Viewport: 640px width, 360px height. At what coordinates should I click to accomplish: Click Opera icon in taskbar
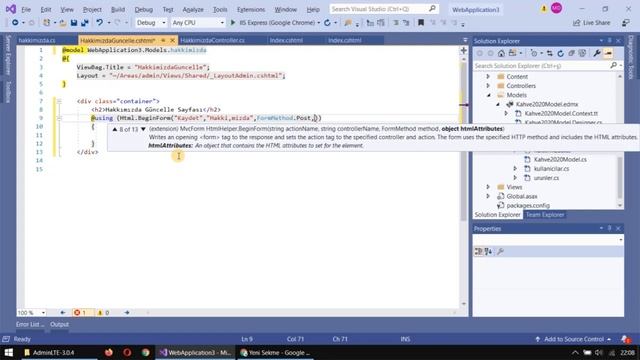(127, 352)
